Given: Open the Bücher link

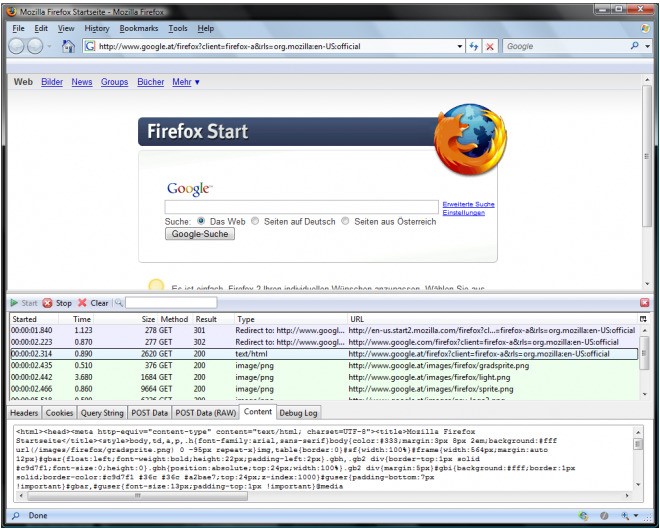Looking at the screenshot, I should (151, 82).
